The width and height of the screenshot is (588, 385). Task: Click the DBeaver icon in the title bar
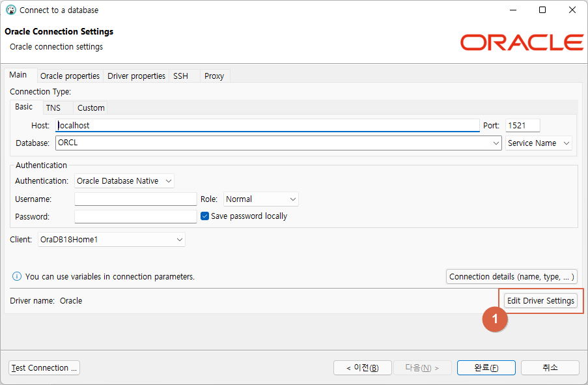(x=11, y=10)
